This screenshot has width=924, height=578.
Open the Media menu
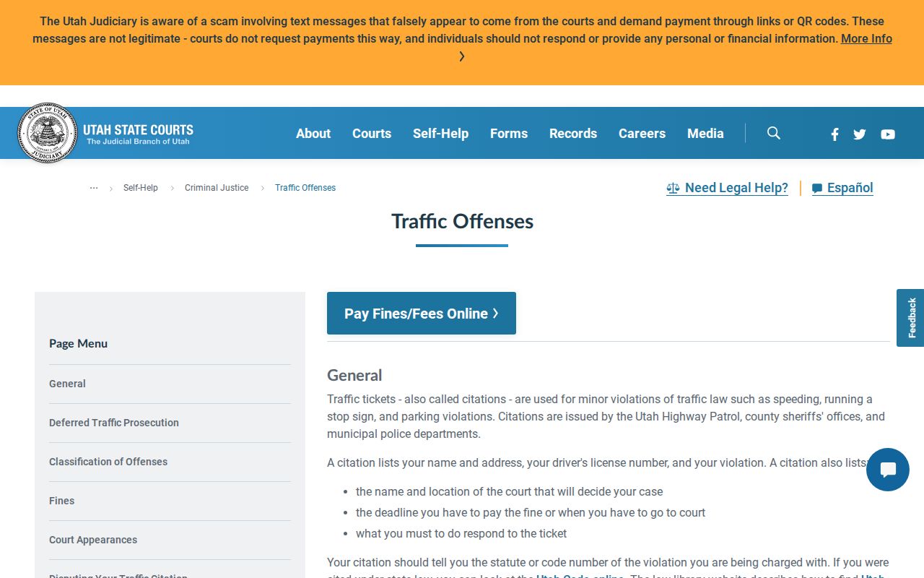click(705, 133)
